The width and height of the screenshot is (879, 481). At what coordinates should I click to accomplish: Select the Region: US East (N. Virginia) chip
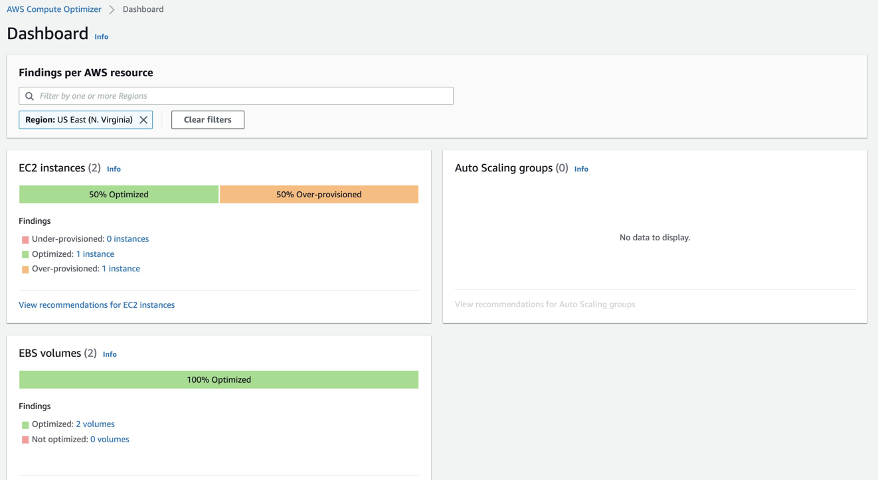[x=86, y=119]
